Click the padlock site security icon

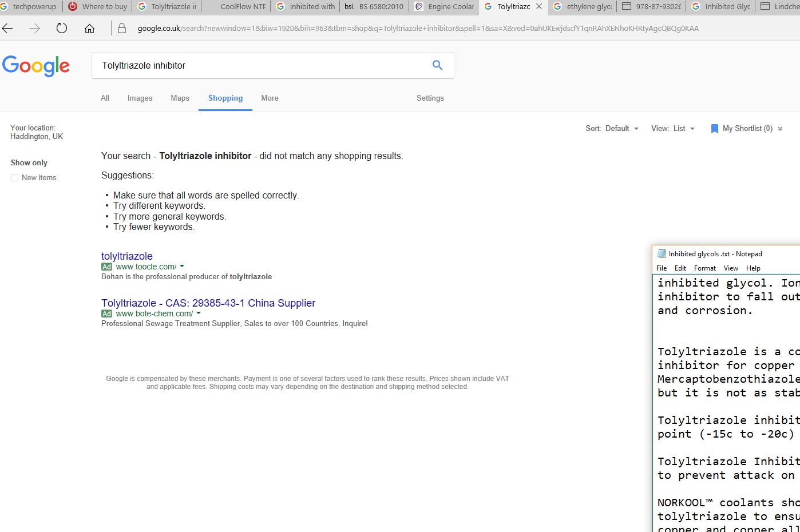[x=122, y=28]
